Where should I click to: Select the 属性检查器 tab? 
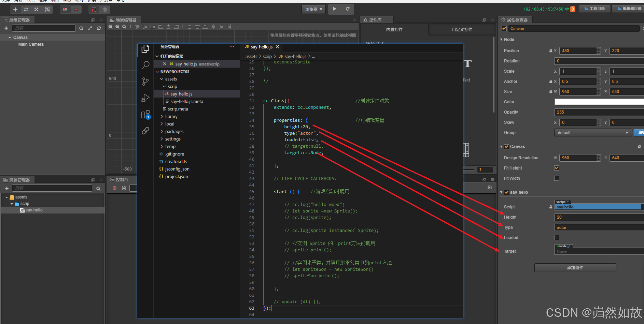point(515,20)
